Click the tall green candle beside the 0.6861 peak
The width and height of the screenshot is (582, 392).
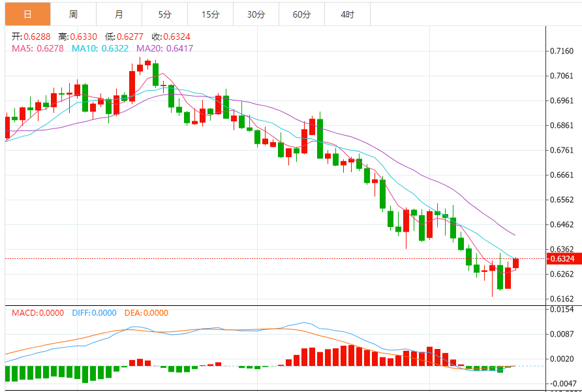(x=320, y=138)
